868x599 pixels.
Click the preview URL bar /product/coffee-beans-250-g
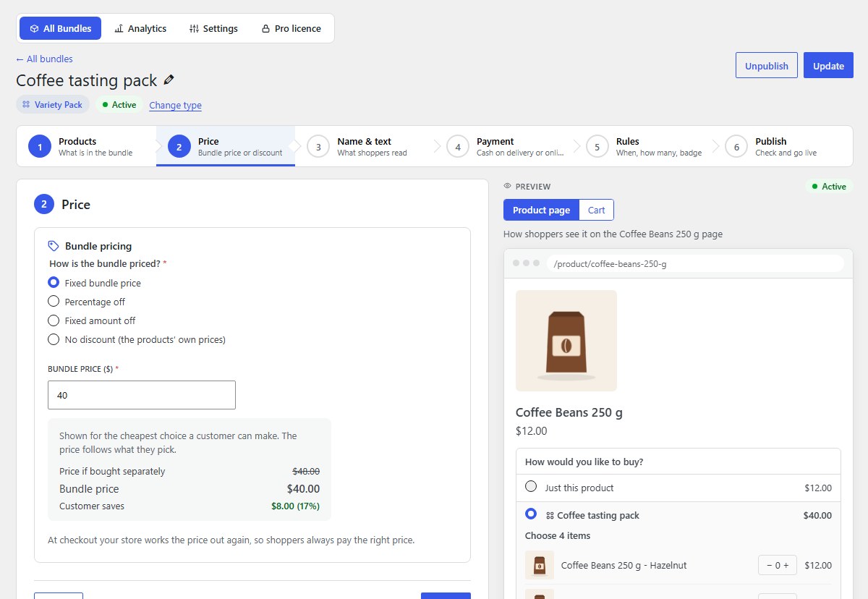click(695, 263)
